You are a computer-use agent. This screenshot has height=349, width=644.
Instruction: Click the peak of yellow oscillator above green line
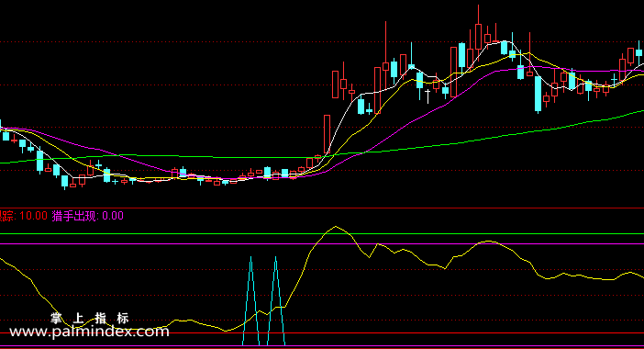(336, 227)
